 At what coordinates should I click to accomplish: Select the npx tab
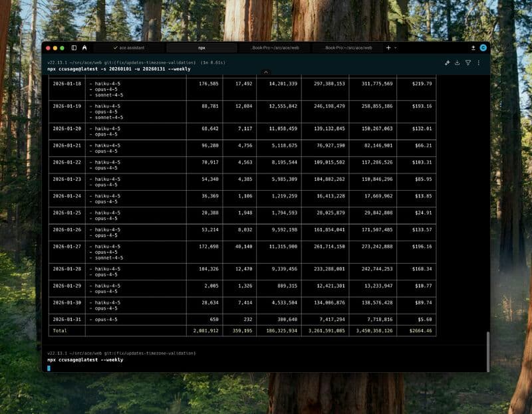tap(201, 48)
